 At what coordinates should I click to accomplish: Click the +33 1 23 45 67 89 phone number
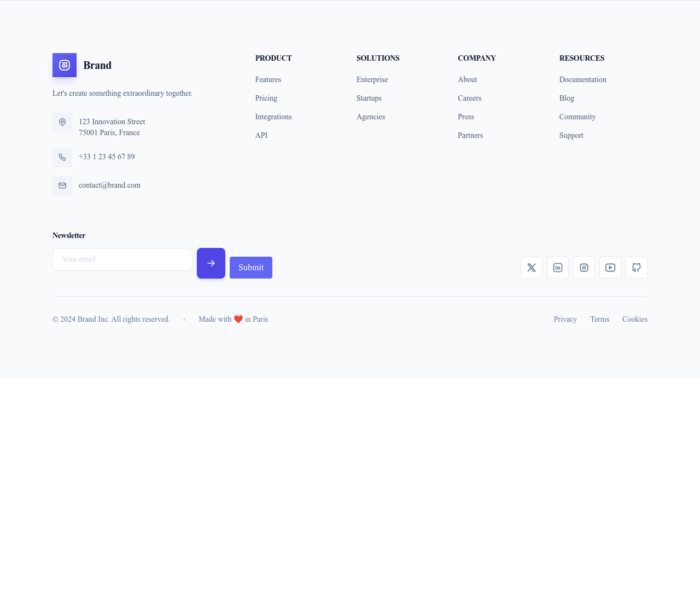click(x=107, y=157)
